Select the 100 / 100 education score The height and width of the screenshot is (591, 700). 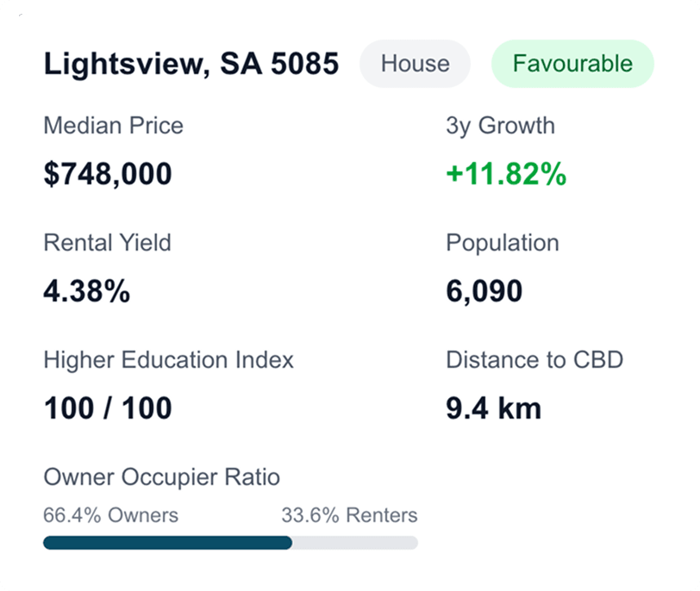108,408
